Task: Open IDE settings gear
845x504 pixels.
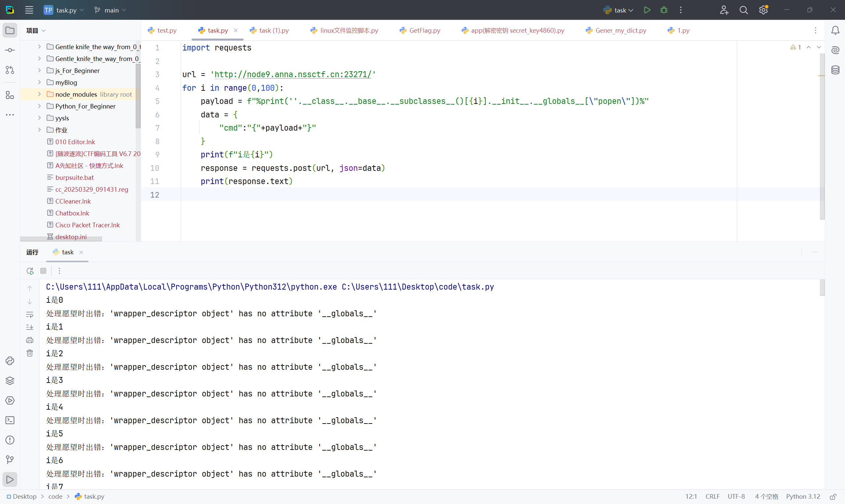Action: [763, 10]
